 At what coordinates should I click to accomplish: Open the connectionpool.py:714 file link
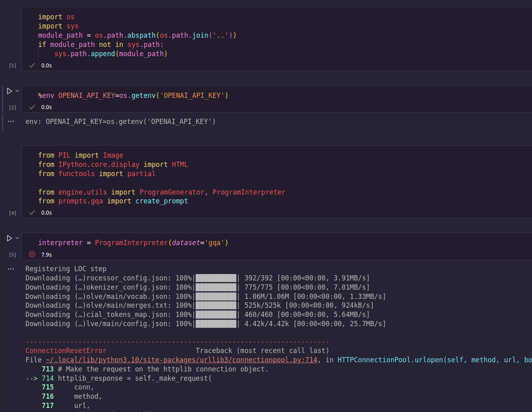181,360
